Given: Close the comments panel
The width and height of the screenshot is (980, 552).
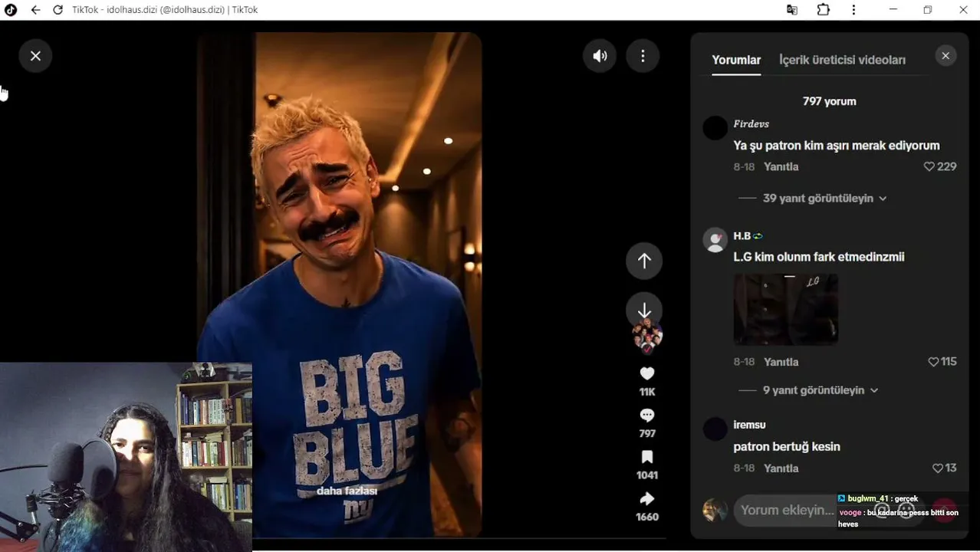Looking at the screenshot, I should 945,56.
